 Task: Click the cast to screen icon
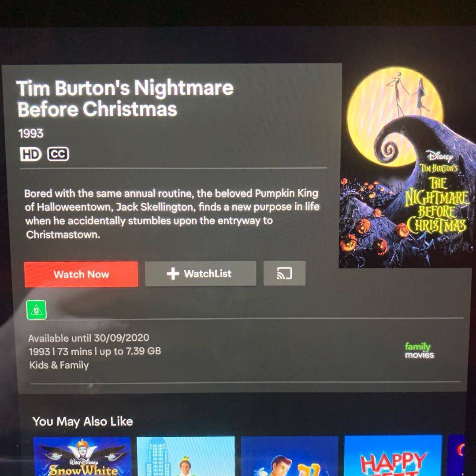[x=284, y=273]
